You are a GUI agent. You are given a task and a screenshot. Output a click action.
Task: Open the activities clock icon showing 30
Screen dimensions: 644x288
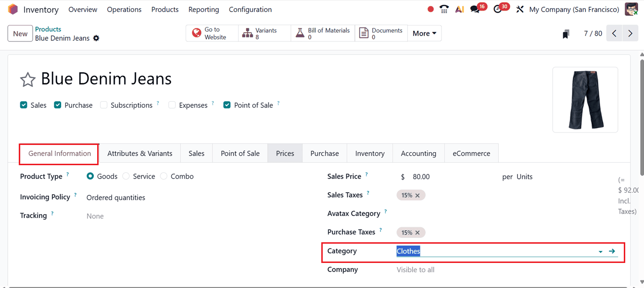pos(498,9)
